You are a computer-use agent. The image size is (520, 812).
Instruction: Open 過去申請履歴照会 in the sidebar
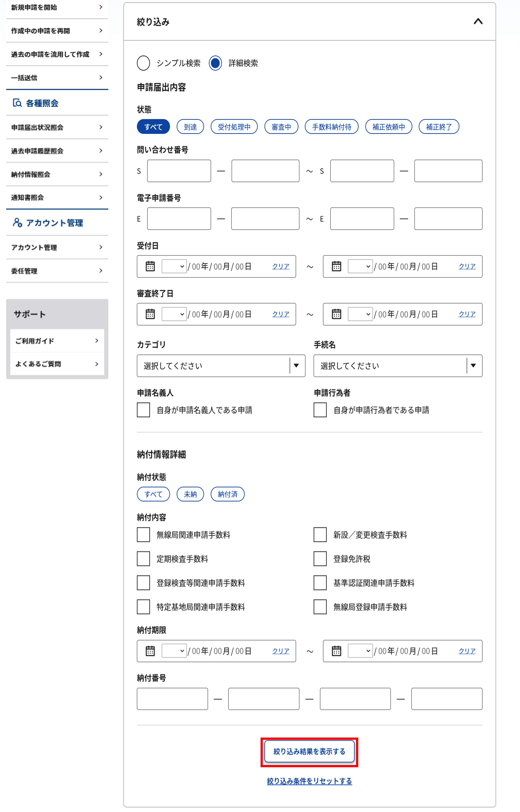(57, 151)
